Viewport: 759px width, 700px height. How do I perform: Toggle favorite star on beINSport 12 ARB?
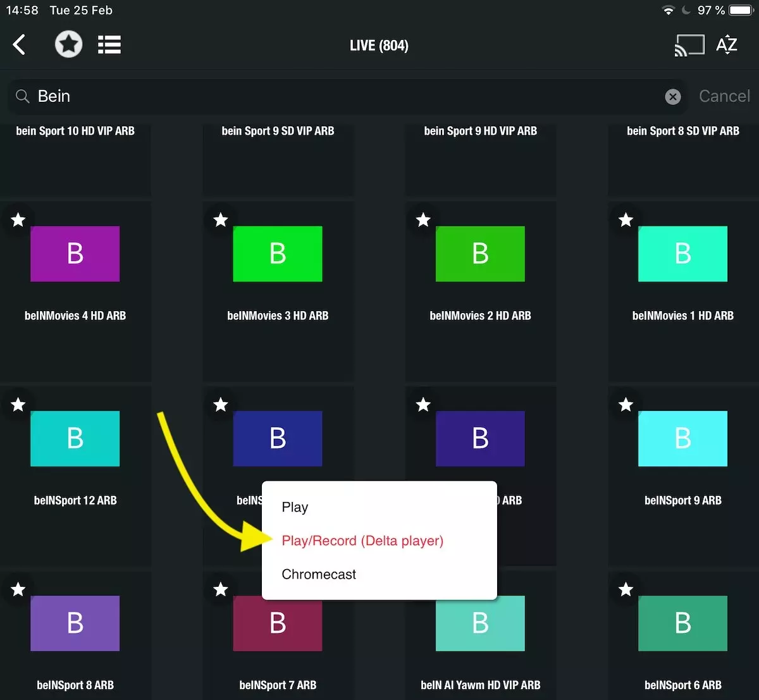click(x=18, y=405)
